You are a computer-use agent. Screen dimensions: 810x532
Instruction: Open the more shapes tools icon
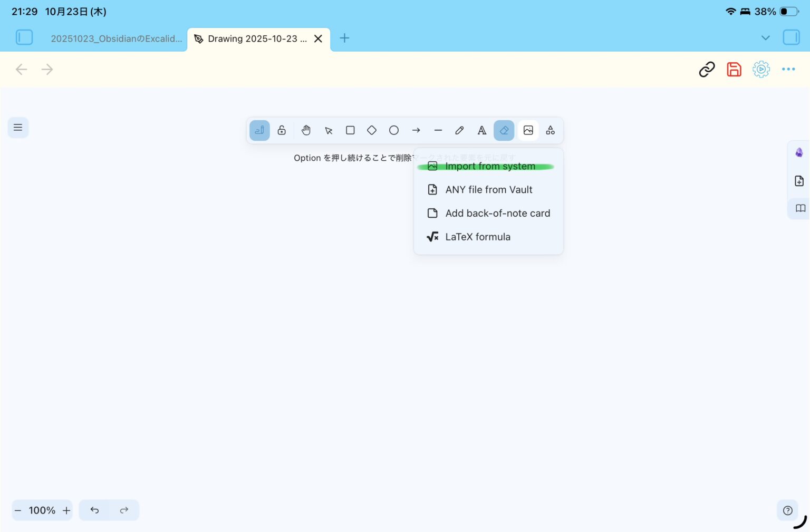551,130
